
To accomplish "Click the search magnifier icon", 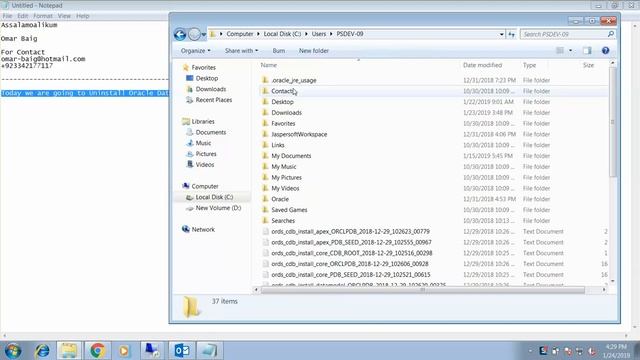I will pos(611,34).
